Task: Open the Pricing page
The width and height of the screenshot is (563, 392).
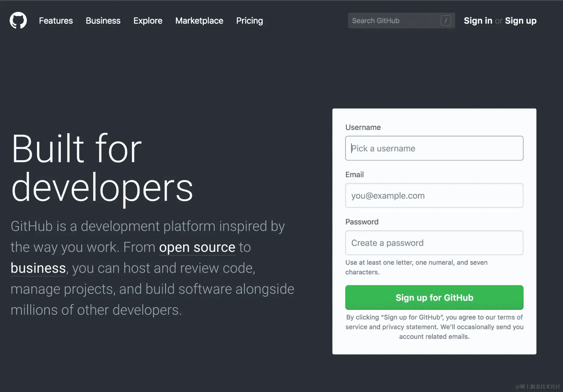Action: coord(249,21)
